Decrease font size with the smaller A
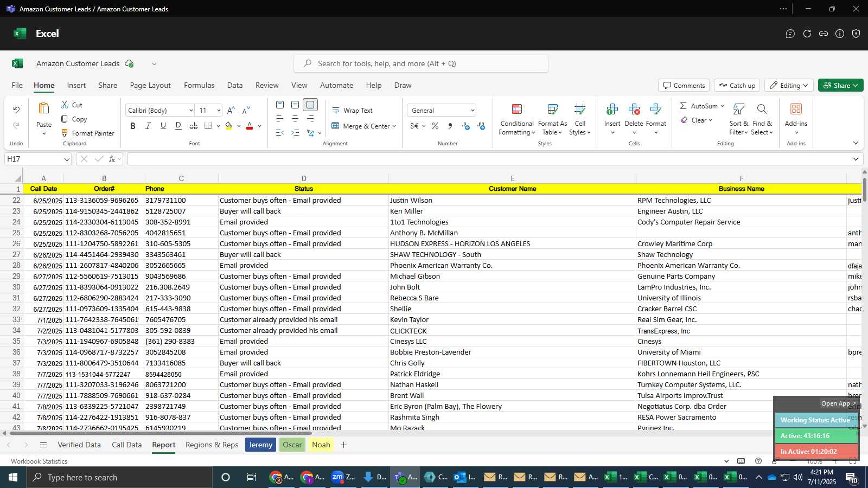 [x=246, y=110]
